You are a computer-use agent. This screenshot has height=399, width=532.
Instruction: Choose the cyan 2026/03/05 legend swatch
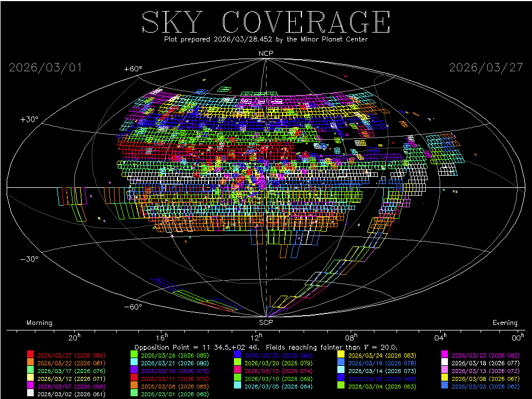point(237,386)
